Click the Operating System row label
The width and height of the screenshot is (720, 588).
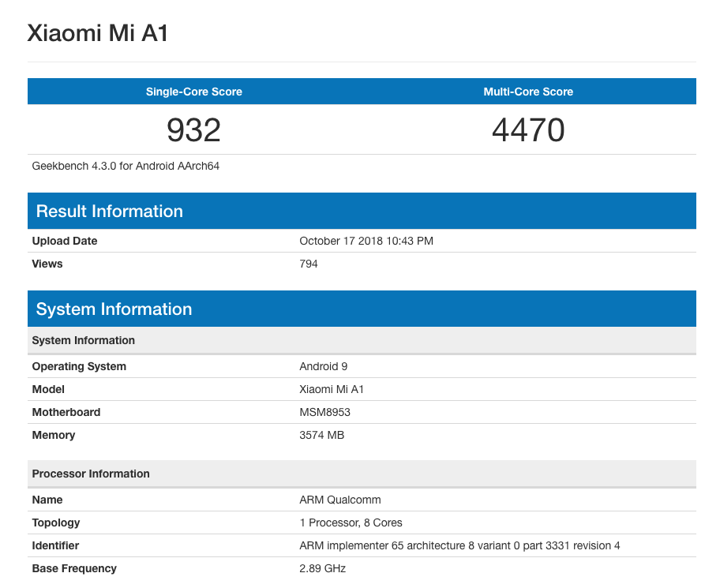(x=79, y=366)
